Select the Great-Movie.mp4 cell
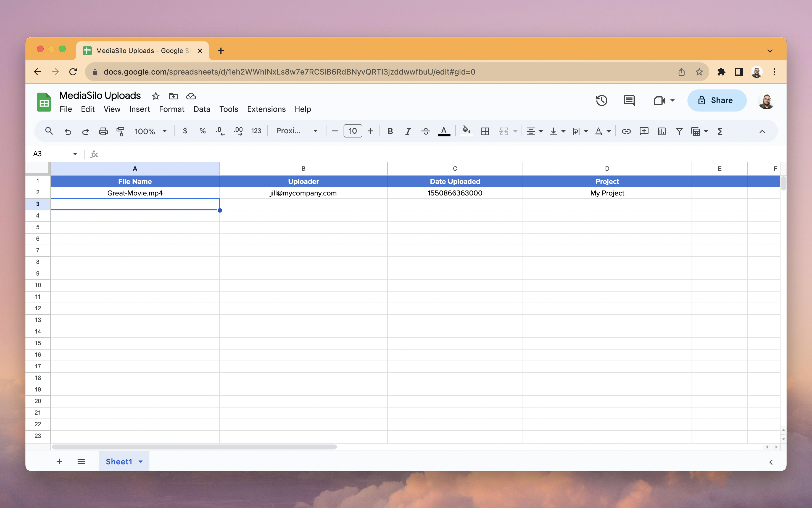 135,193
